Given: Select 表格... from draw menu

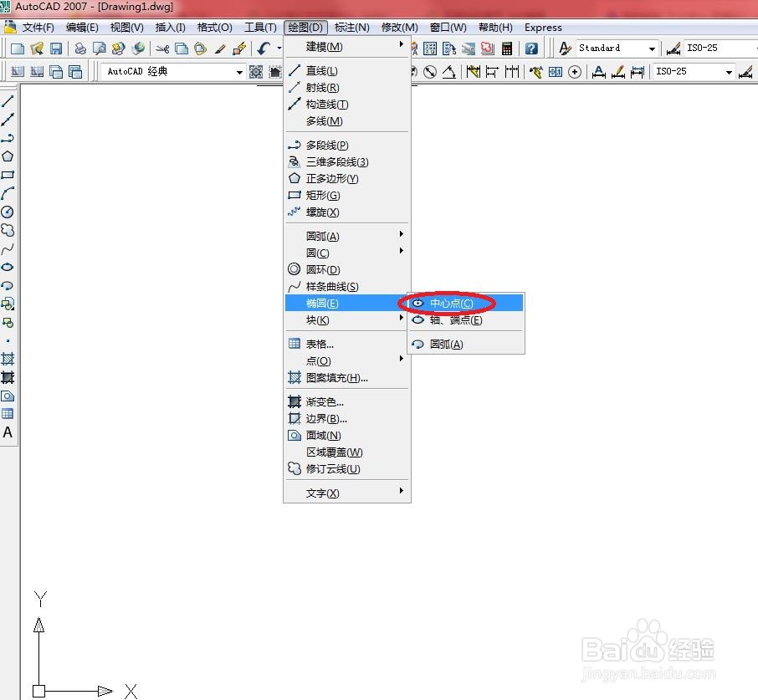Looking at the screenshot, I should pyautogui.click(x=347, y=345).
